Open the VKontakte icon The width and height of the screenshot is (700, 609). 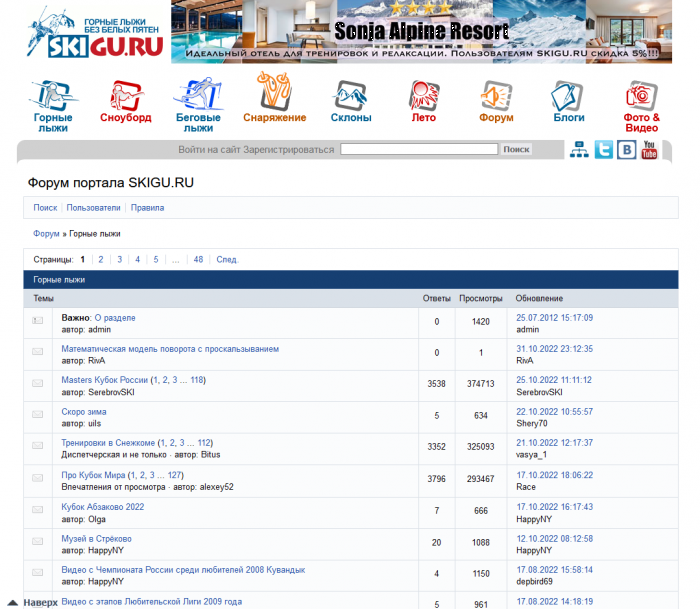[x=626, y=150]
